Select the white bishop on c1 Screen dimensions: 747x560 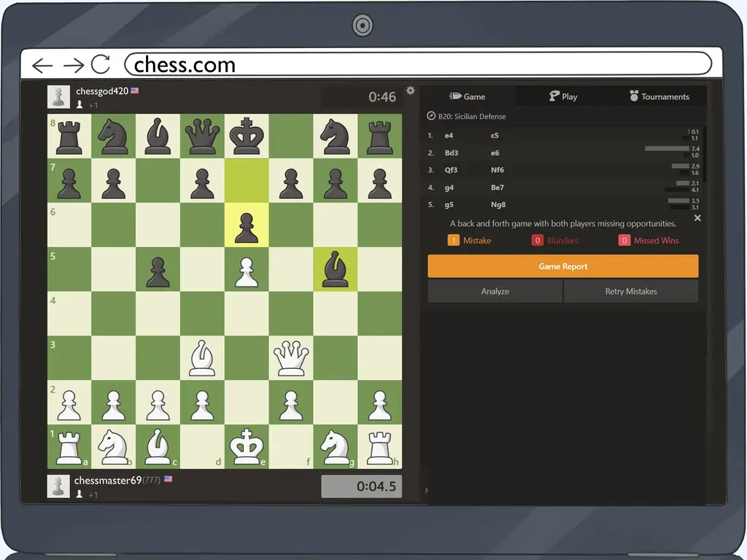click(x=158, y=446)
